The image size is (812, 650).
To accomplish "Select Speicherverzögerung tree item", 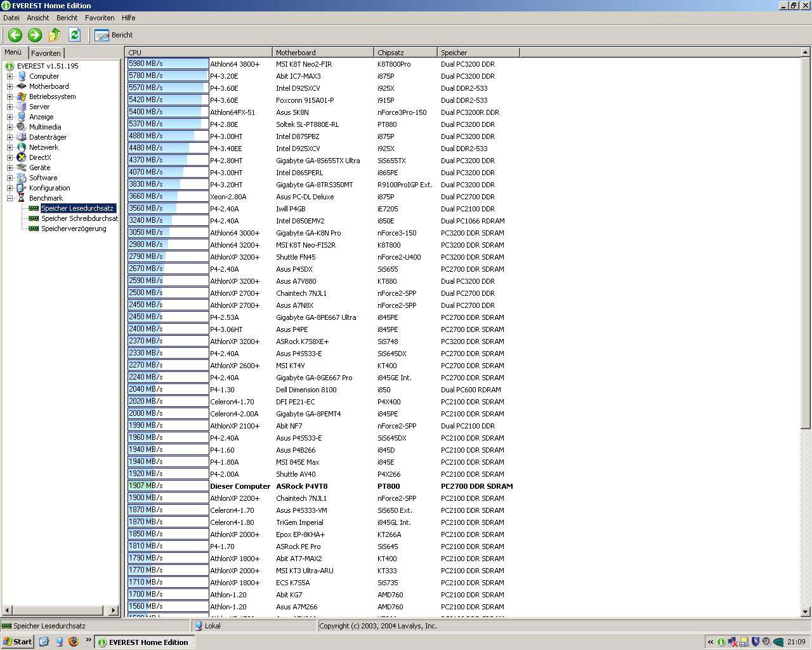I will click(74, 229).
